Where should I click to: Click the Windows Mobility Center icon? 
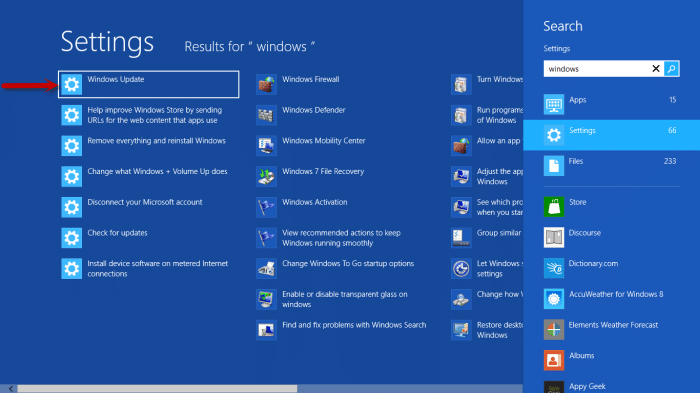click(x=266, y=146)
